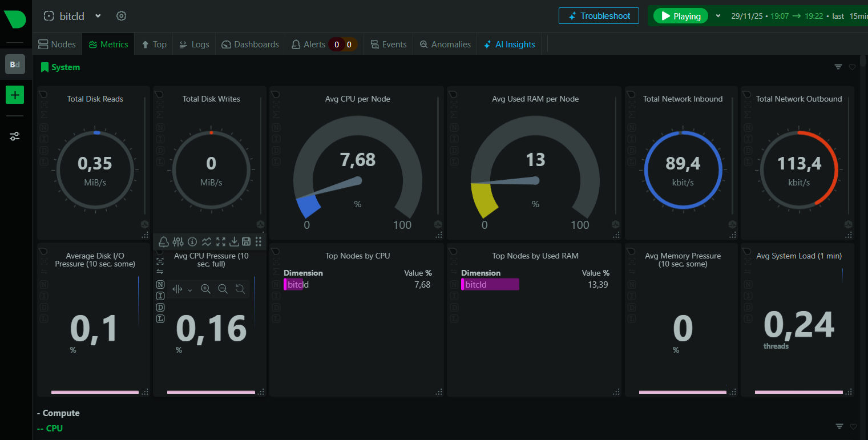The height and width of the screenshot is (440, 868).
Task: Open the Anomalies tab
Action: pos(445,45)
